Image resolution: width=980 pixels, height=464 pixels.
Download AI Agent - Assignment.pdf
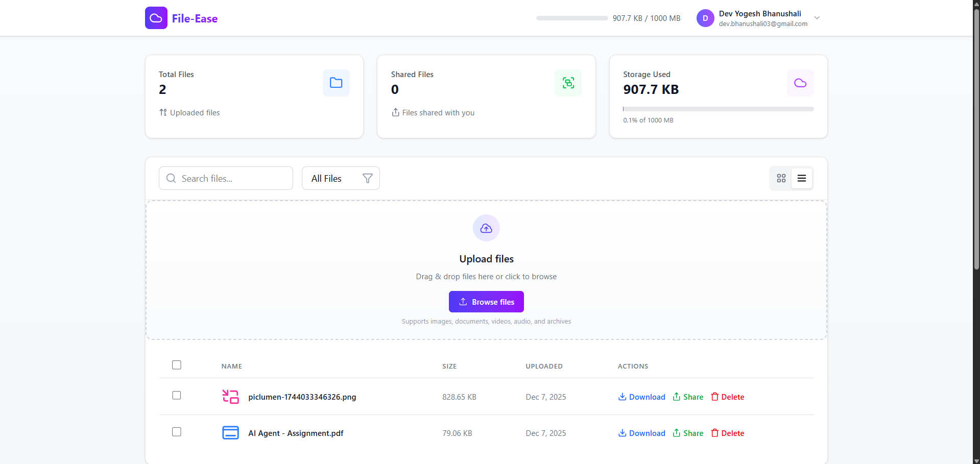641,433
